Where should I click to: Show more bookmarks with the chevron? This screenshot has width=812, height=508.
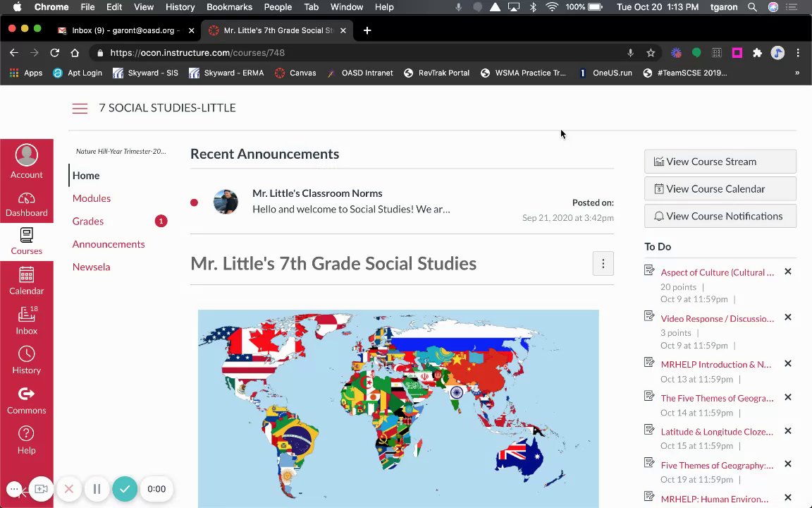(x=797, y=73)
